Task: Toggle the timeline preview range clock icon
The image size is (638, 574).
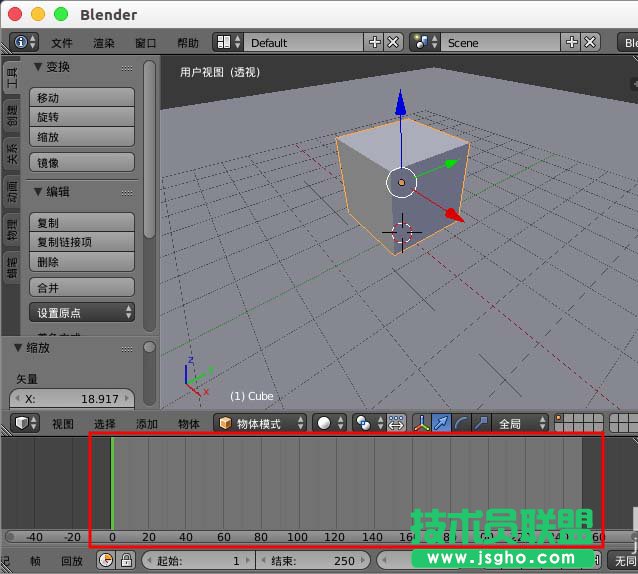Action: [105, 561]
